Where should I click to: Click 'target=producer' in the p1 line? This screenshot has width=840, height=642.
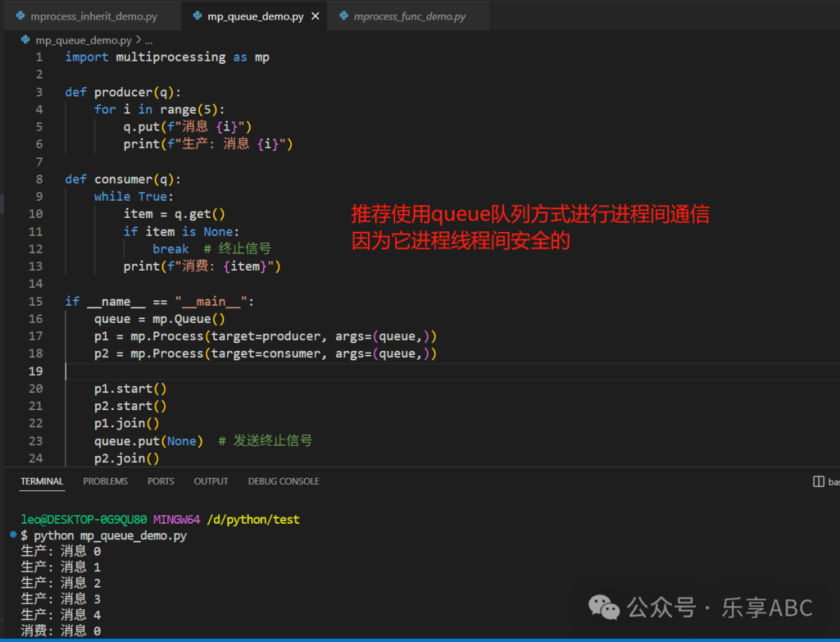tap(266, 336)
